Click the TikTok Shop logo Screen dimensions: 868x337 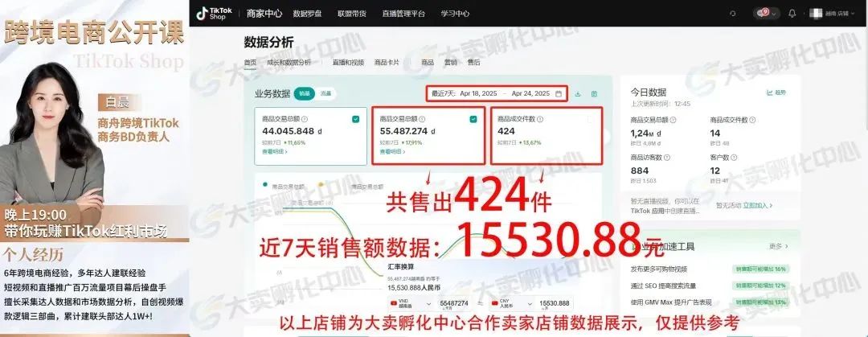[215, 14]
